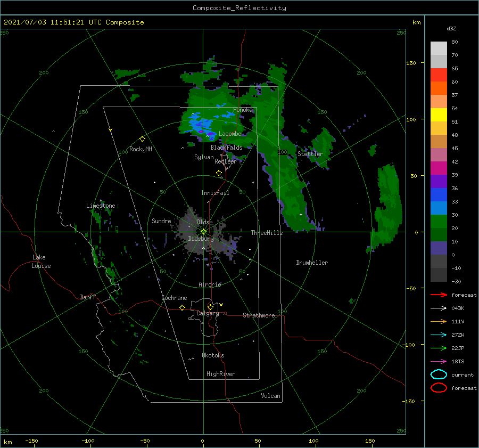
Task: Click the Drumheller label
Action: 312,263
